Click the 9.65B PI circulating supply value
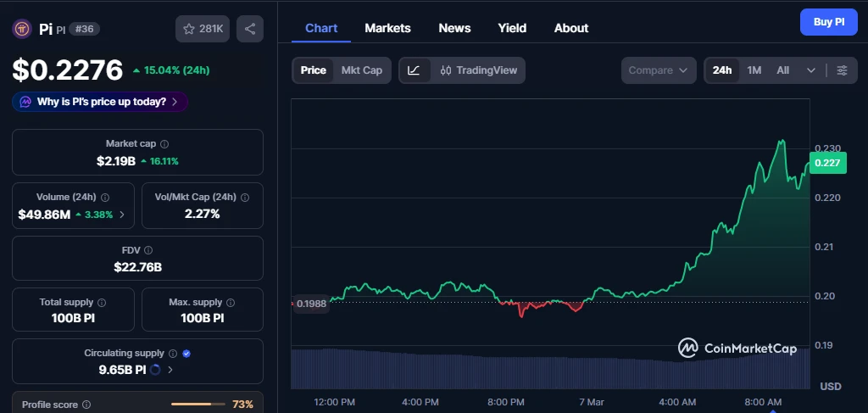Viewport: 868px width, 413px height. point(122,370)
